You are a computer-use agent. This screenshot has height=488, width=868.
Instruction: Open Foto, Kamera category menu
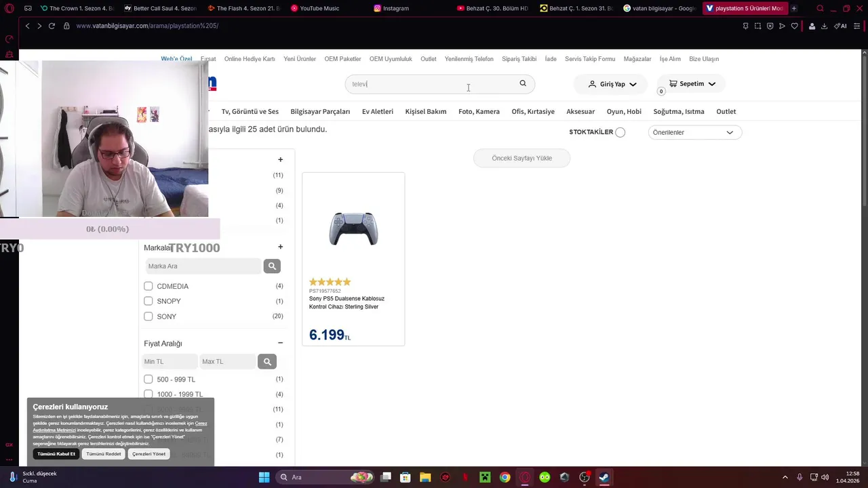coord(479,112)
